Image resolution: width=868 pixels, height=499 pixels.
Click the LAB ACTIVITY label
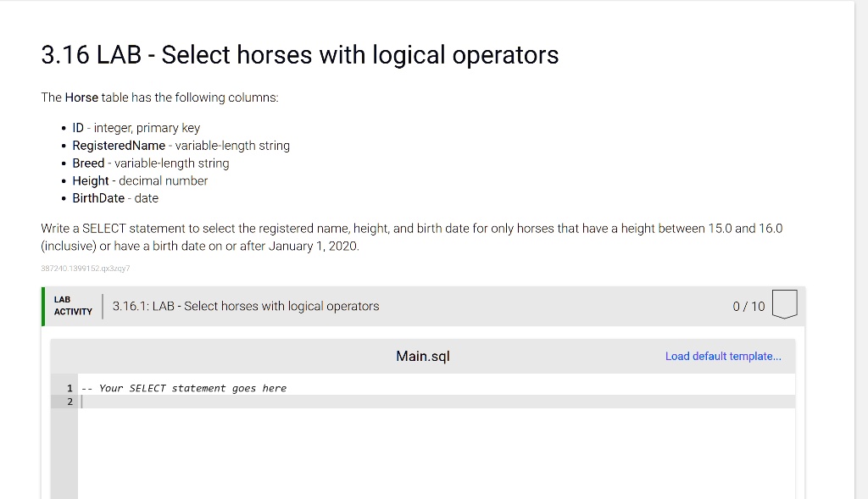(x=72, y=306)
